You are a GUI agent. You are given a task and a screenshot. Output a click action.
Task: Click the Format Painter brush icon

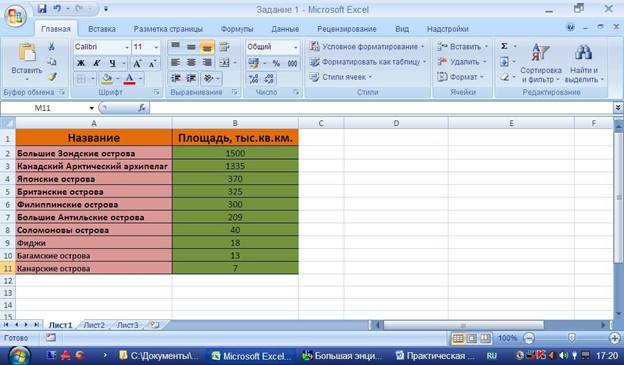tap(52, 77)
